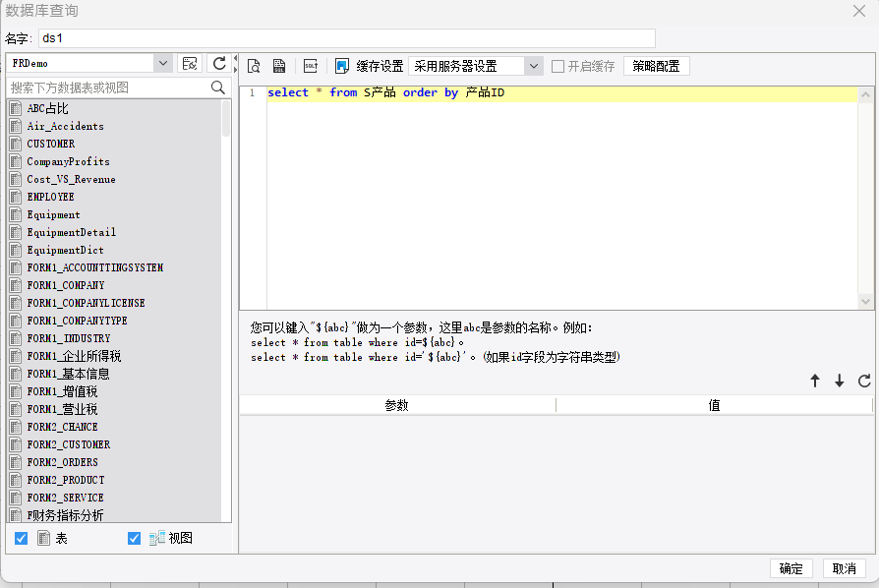Click table icon of Air_Accidents
The width and height of the screenshot is (879, 588).
coord(16,126)
